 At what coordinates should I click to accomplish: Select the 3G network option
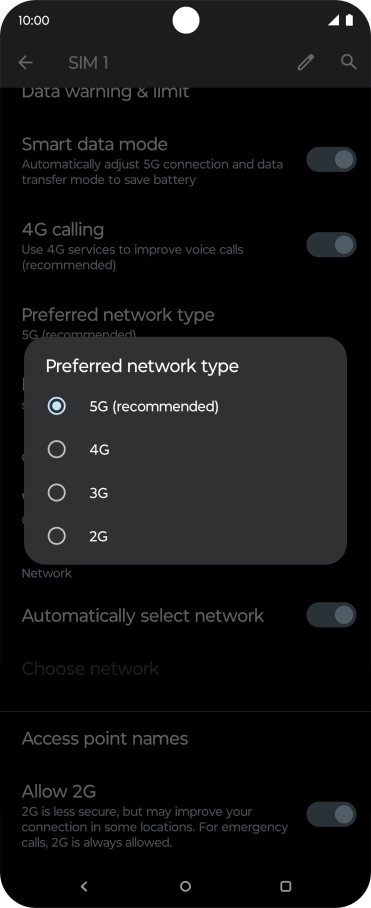[x=185, y=493]
